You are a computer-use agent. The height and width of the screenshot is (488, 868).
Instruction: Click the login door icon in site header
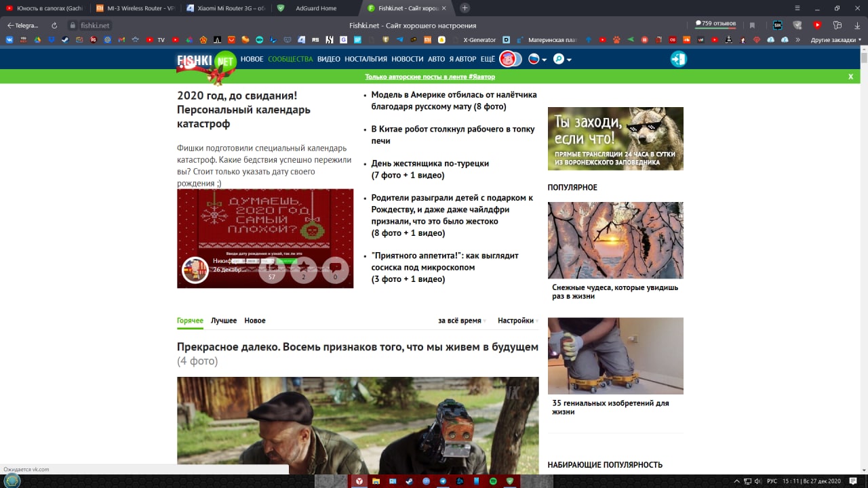tap(679, 59)
